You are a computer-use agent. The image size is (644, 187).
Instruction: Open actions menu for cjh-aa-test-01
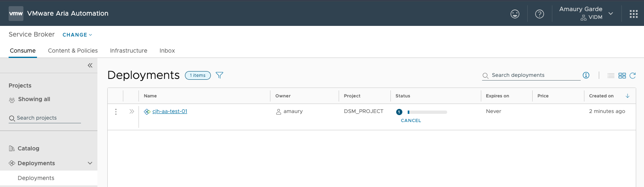coord(116,112)
